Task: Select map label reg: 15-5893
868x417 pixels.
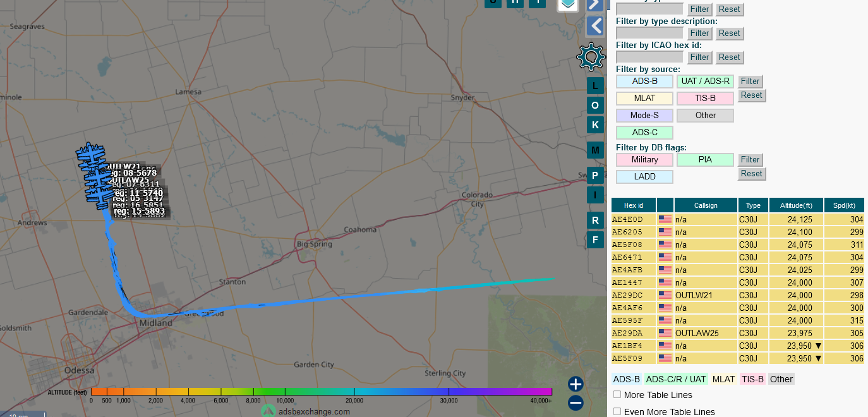Action: [x=140, y=211]
